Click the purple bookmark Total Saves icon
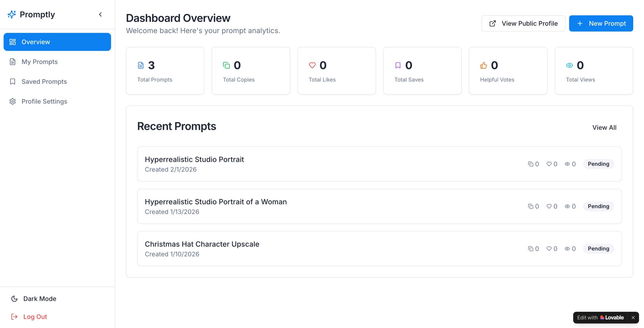 398,65
